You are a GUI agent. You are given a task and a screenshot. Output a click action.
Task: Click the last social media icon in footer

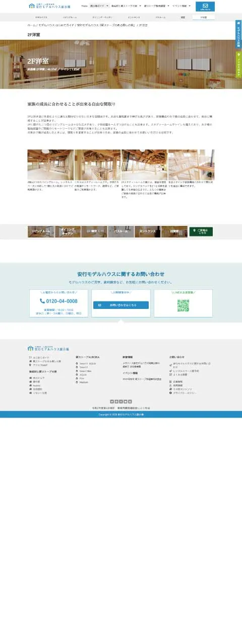(x=130, y=401)
